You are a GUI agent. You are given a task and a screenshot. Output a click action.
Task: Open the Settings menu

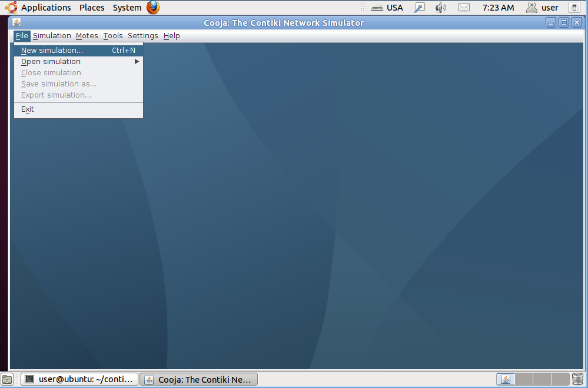(x=143, y=36)
